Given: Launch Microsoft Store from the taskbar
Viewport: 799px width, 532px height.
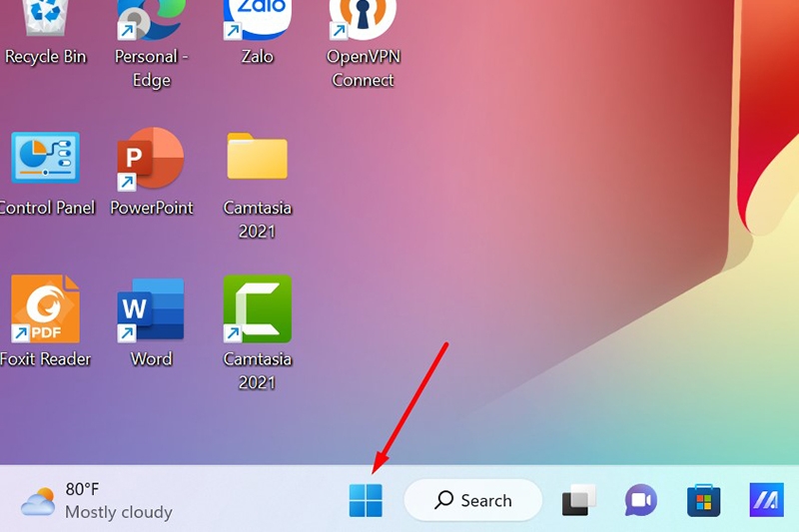Looking at the screenshot, I should click(x=704, y=500).
